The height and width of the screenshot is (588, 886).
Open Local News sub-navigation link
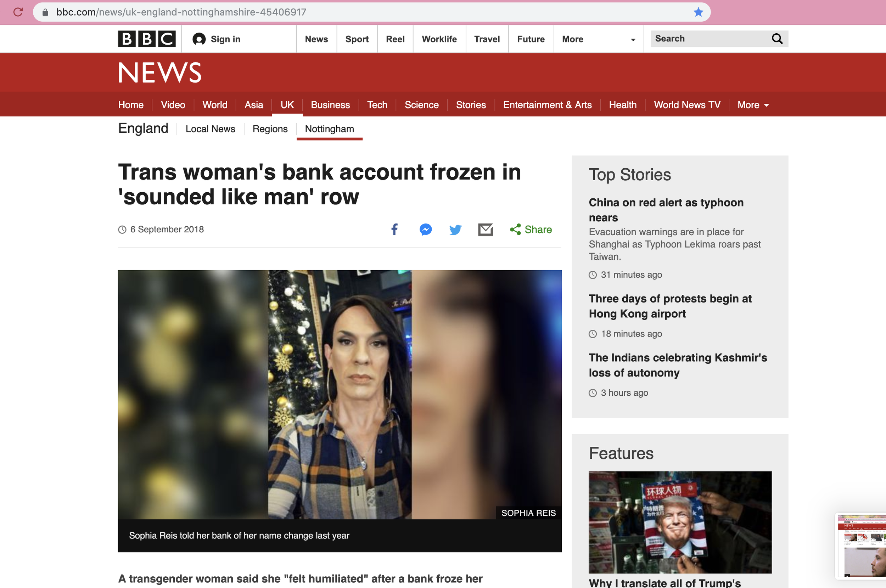pos(211,129)
